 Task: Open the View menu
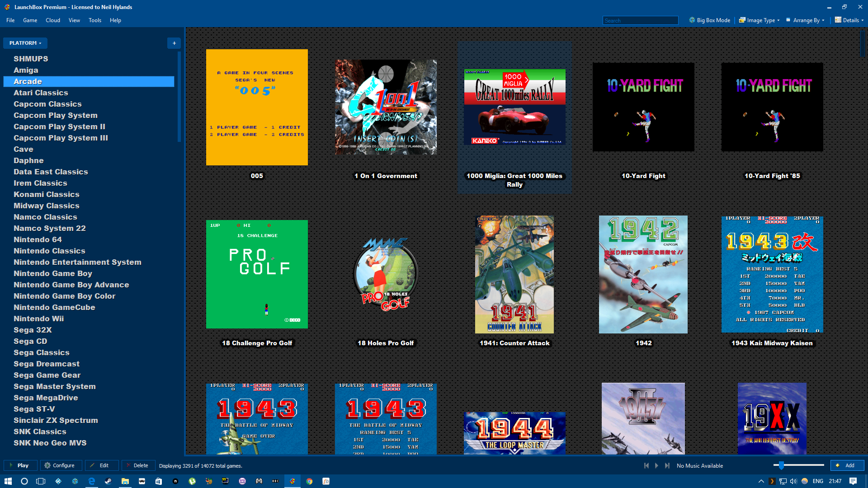pos(74,20)
